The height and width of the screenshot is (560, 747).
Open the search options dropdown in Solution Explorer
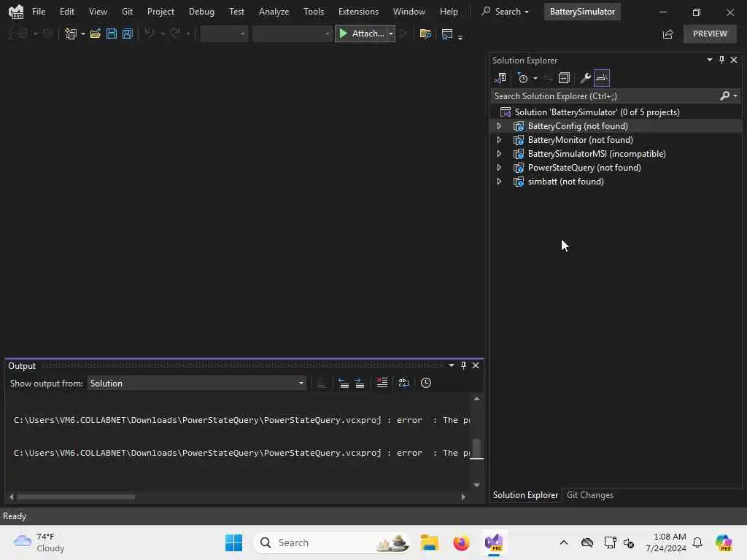pyautogui.click(x=735, y=96)
